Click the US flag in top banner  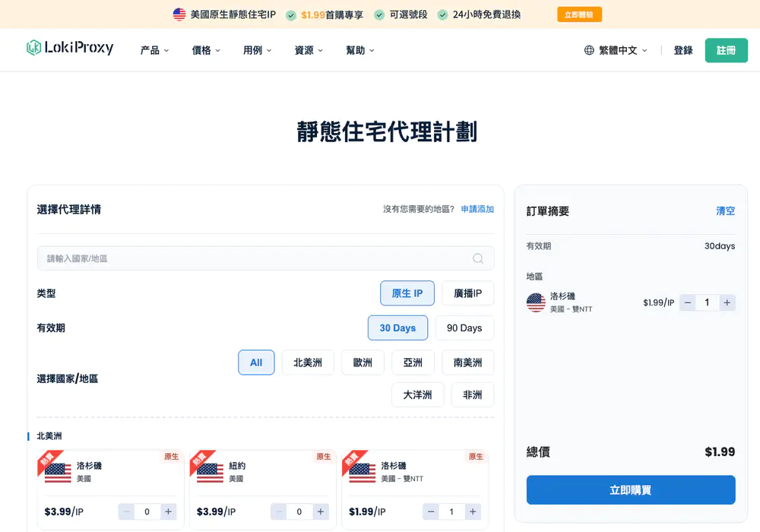tap(179, 14)
